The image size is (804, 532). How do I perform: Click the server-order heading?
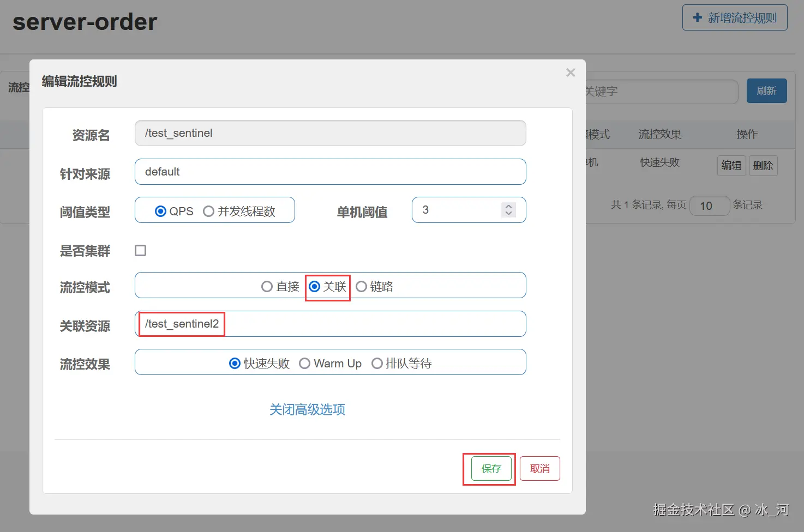click(x=85, y=22)
